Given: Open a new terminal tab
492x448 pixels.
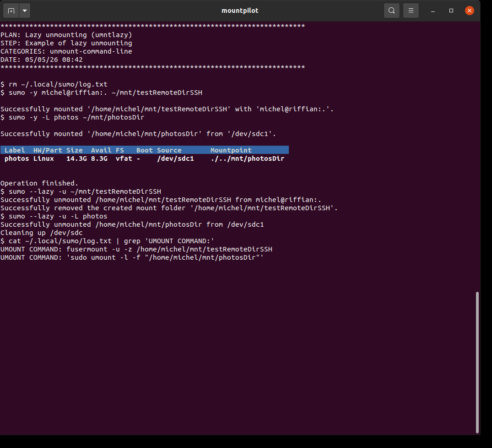Looking at the screenshot, I should pos(11,11).
